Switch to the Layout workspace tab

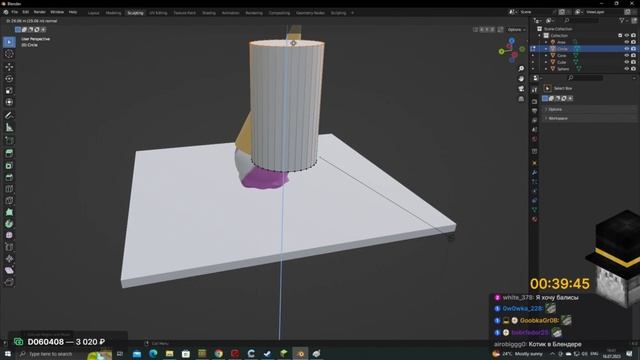point(93,13)
